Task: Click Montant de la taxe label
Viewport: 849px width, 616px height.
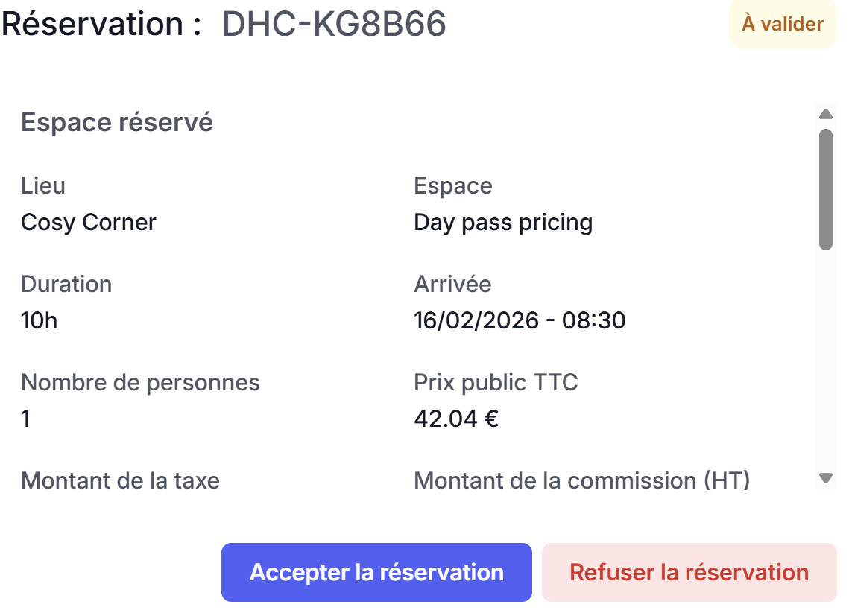Action: point(120,480)
